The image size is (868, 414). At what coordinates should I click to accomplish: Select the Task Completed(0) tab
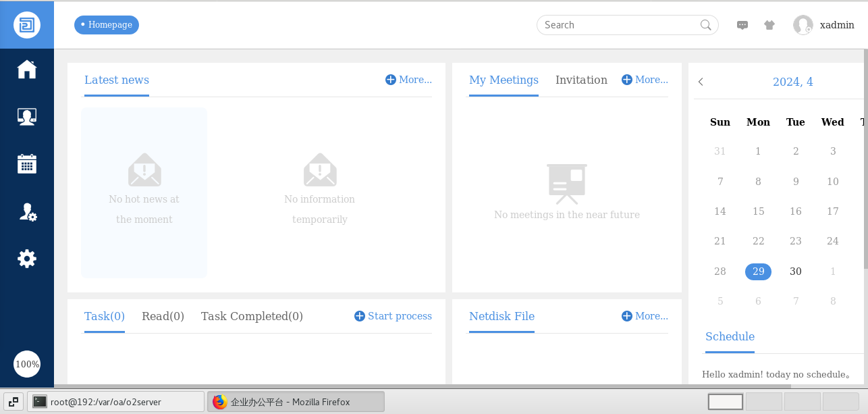click(252, 316)
